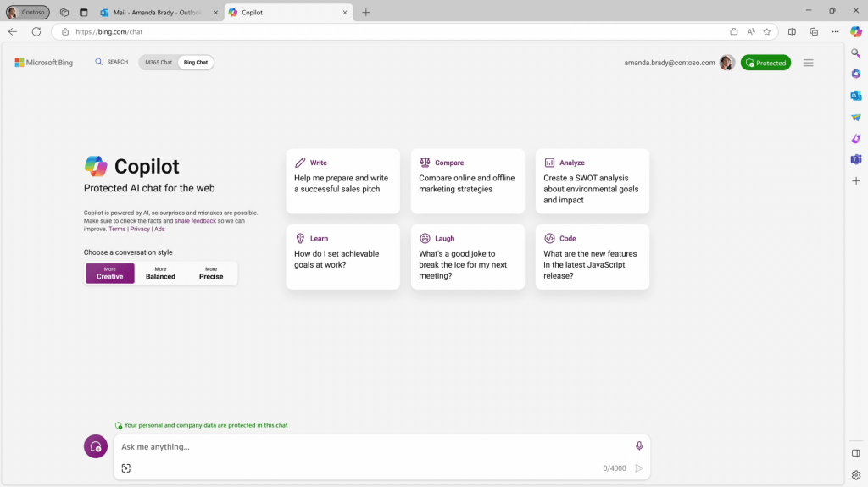
Task: Click the green Protected button
Action: (x=765, y=63)
